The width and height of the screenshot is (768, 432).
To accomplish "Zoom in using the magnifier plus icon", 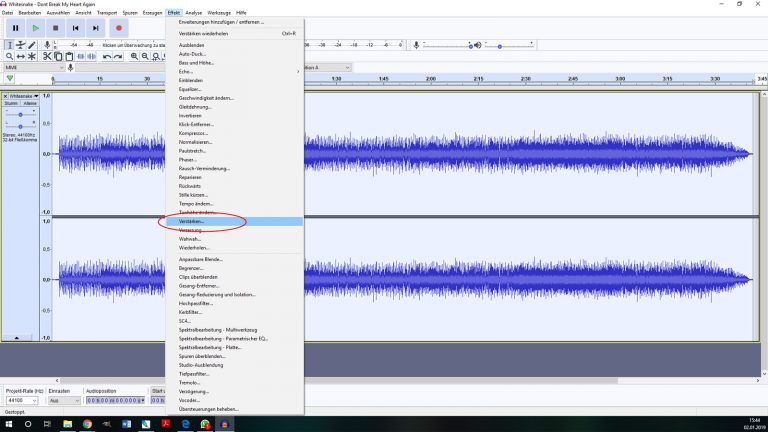I will [x=132, y=56].
